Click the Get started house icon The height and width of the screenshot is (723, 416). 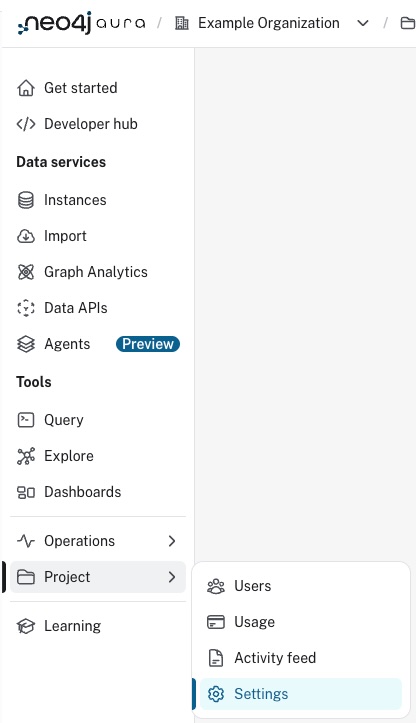(x=26, y=88)
